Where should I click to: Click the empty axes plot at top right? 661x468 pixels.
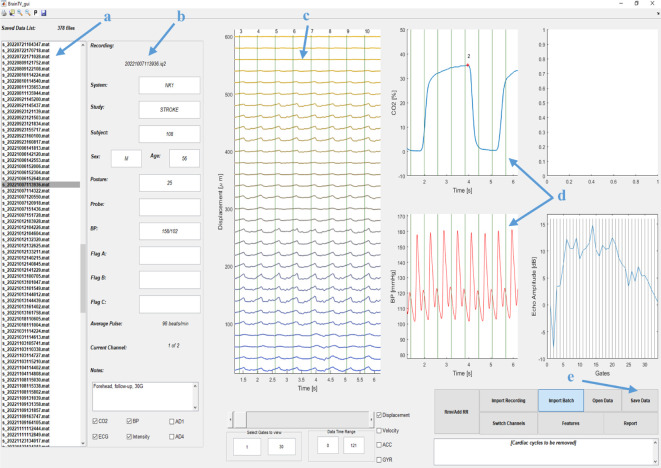pos(602,103)
